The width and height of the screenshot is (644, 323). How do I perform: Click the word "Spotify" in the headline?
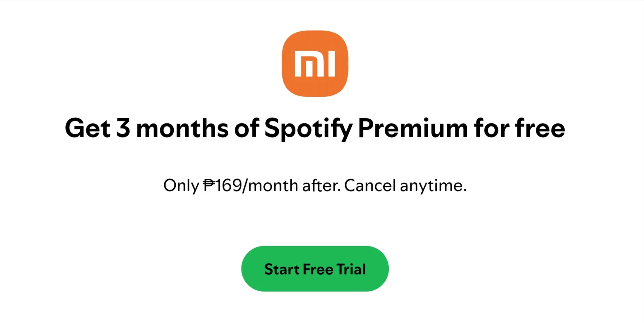click(309, 129)
